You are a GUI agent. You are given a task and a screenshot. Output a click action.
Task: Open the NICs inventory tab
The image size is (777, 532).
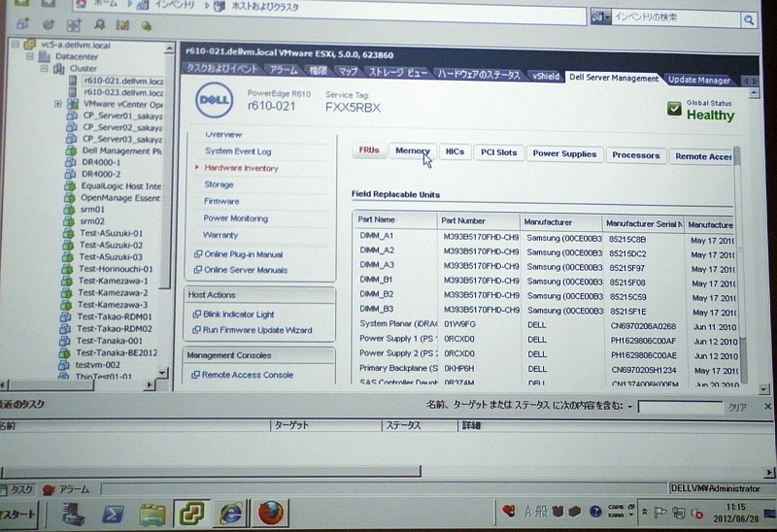point(455,151)
